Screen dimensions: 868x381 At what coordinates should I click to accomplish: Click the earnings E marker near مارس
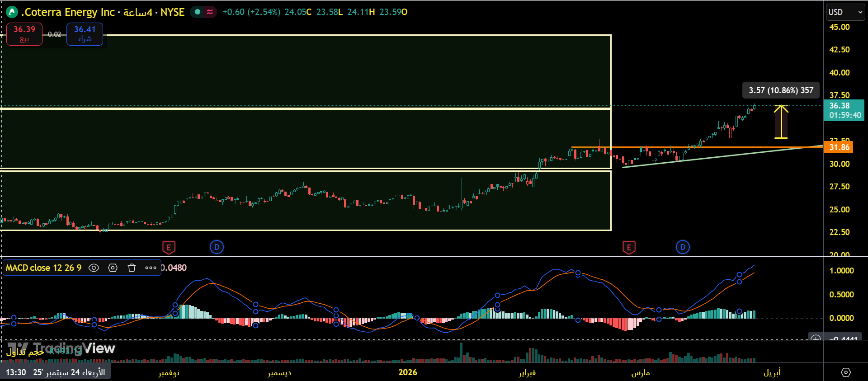(629, 247)
